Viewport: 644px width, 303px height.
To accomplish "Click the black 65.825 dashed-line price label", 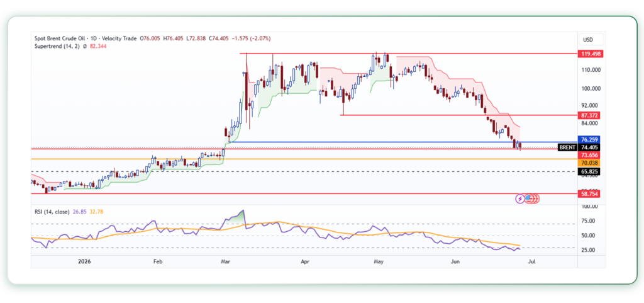I will 589,171.
